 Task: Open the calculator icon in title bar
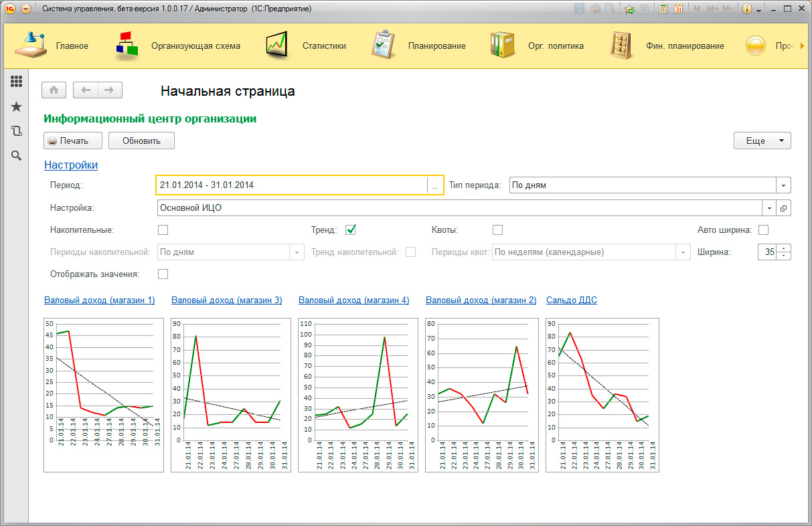click(663, 9)
